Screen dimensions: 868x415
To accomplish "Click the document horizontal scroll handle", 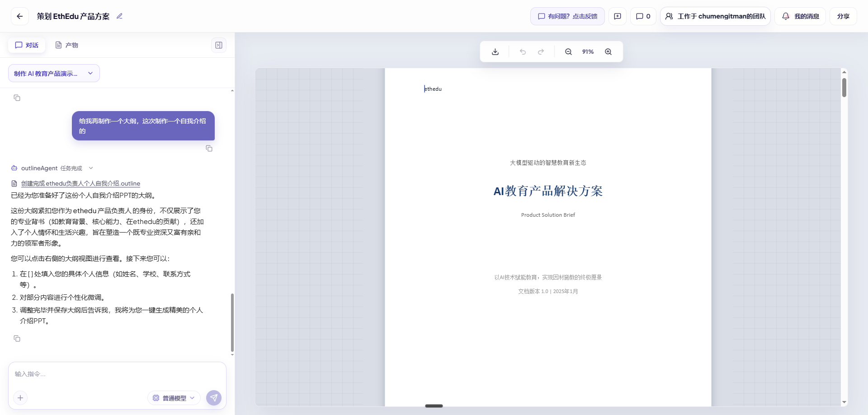I will coord(434,406).
